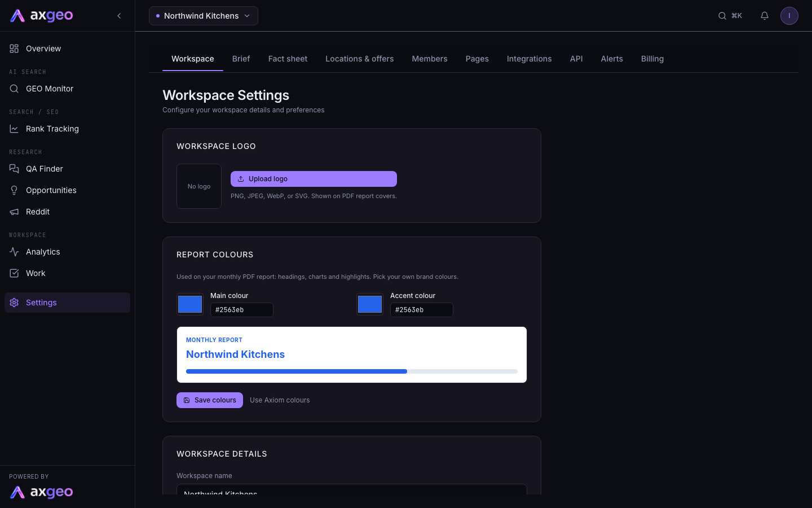Image resolution: width=812 pixels, height=508 pixels.
Task: Open Analytics pulse icon
Action: tap(14, 252)
